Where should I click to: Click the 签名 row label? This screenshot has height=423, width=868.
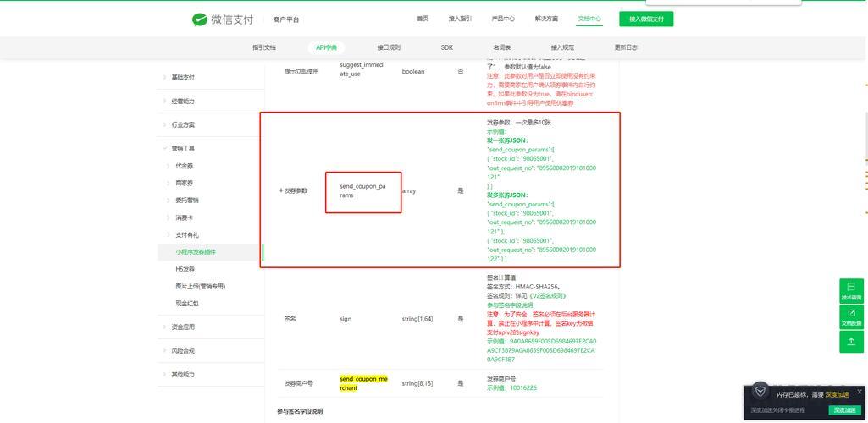coord(290,319)
